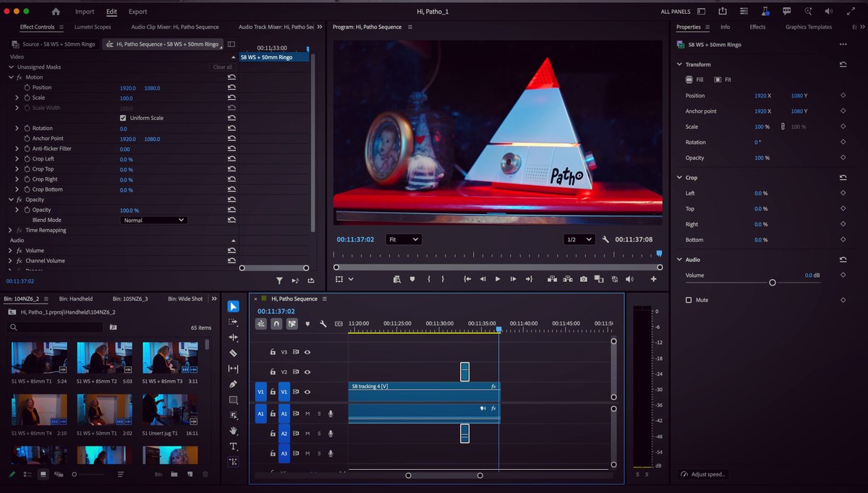Image resolution: width=868 pixels, height=493 pixels.
Task: Toggle Uniform Scale checkbox
Action: [123, 118]
